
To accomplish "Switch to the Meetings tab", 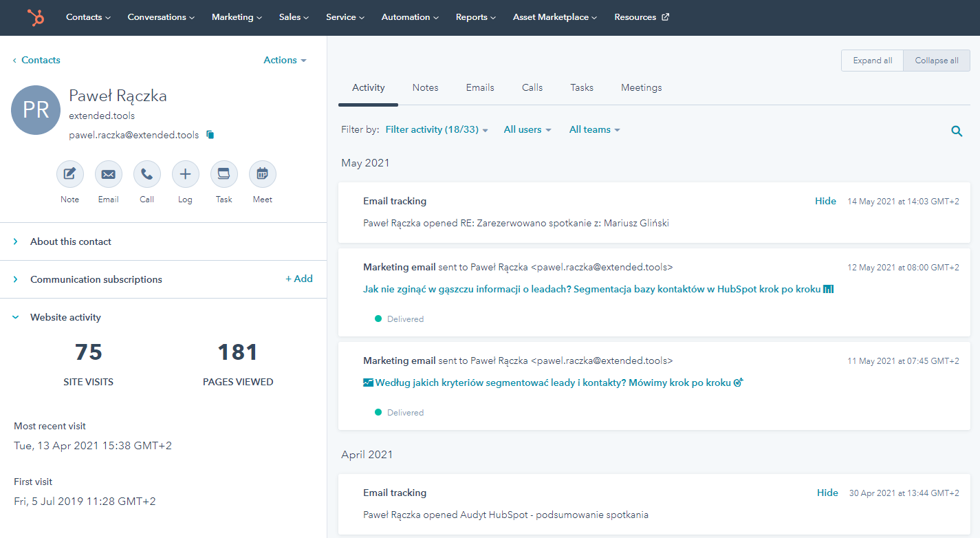I will coord(642,87).
